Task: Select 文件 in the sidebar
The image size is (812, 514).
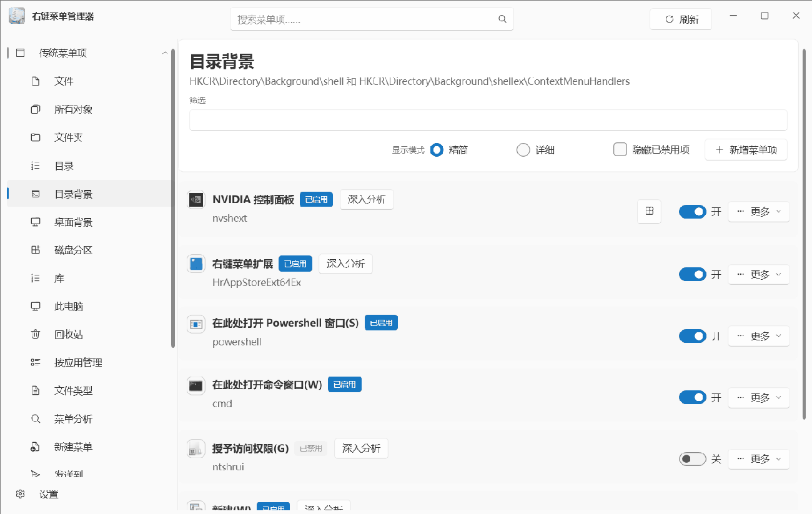Action: (89, 81)
